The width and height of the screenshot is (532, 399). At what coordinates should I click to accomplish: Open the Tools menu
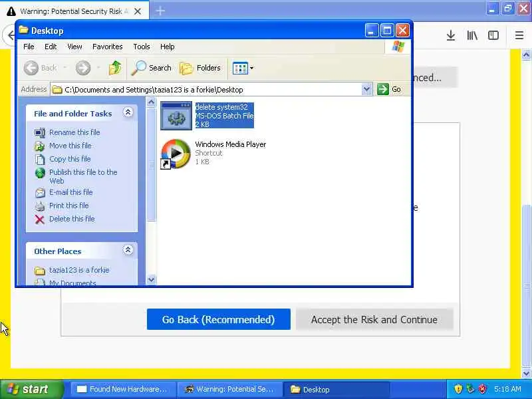click(142, 47)
